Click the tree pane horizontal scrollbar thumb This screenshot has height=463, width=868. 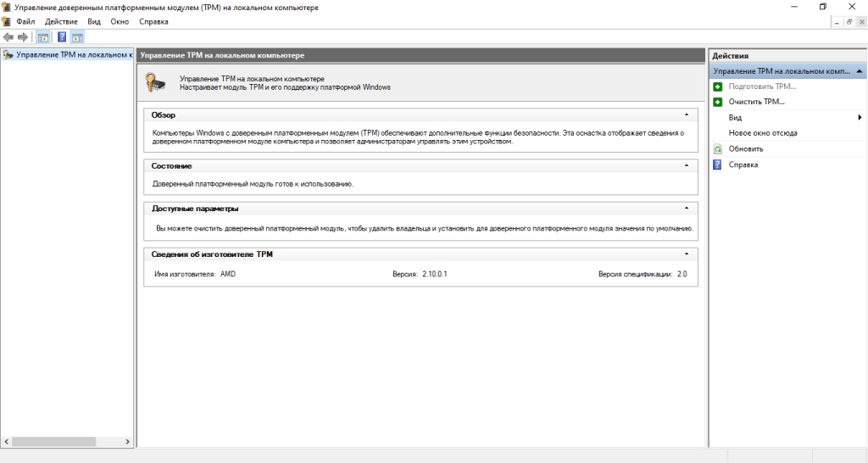click(53, 442)
